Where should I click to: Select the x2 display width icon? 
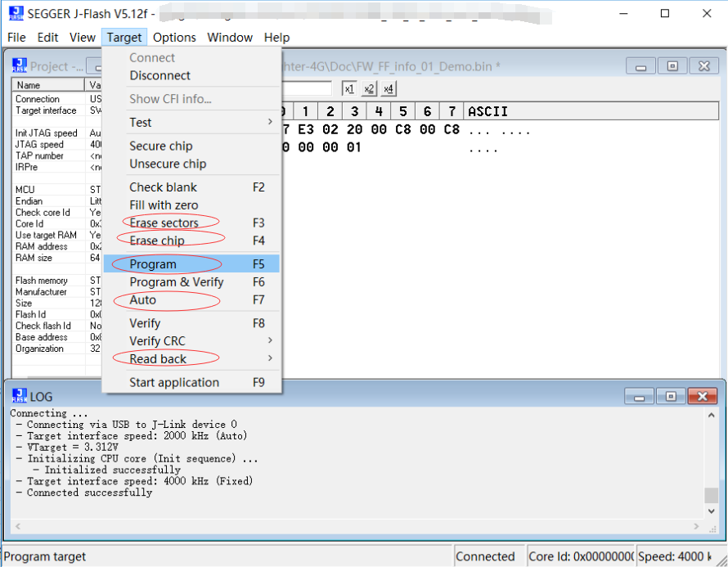click(369, 88)
